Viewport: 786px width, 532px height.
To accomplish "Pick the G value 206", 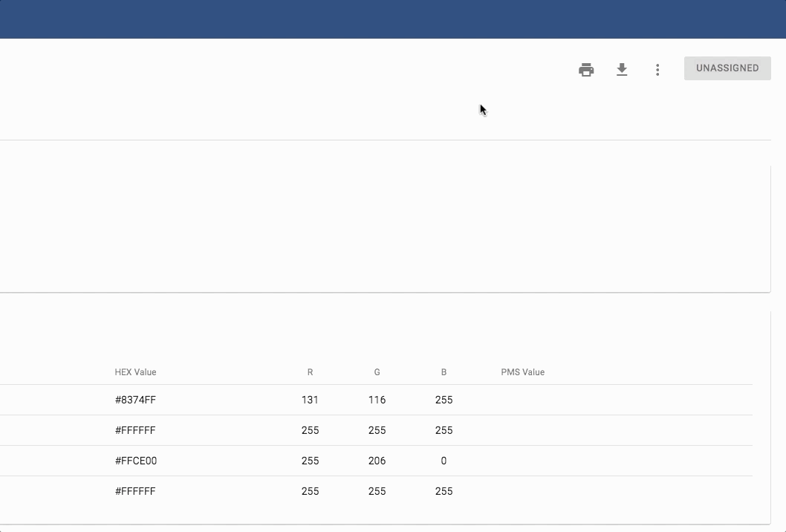I will [x=377, y=461].
